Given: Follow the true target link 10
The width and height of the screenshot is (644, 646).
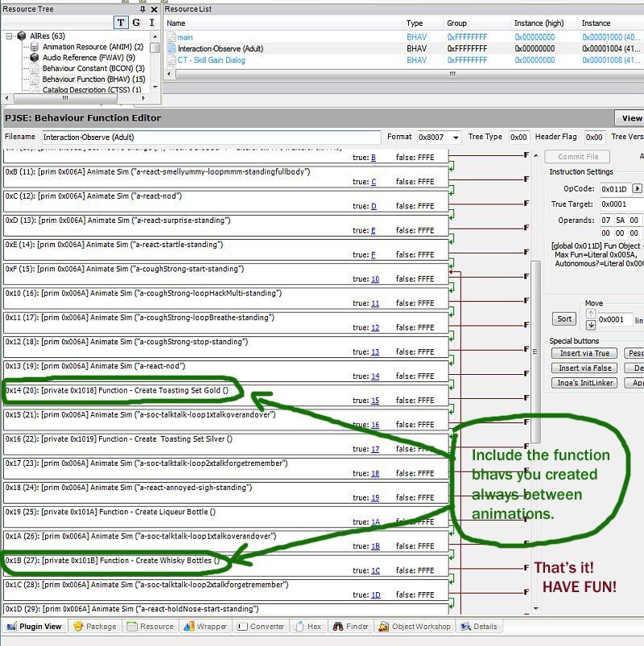Looking at the screenshot, I should [375, 279].
